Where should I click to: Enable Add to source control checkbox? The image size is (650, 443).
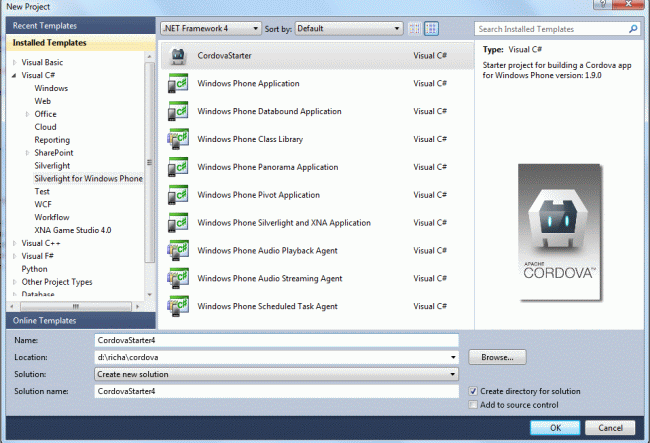tap(473, 404)
